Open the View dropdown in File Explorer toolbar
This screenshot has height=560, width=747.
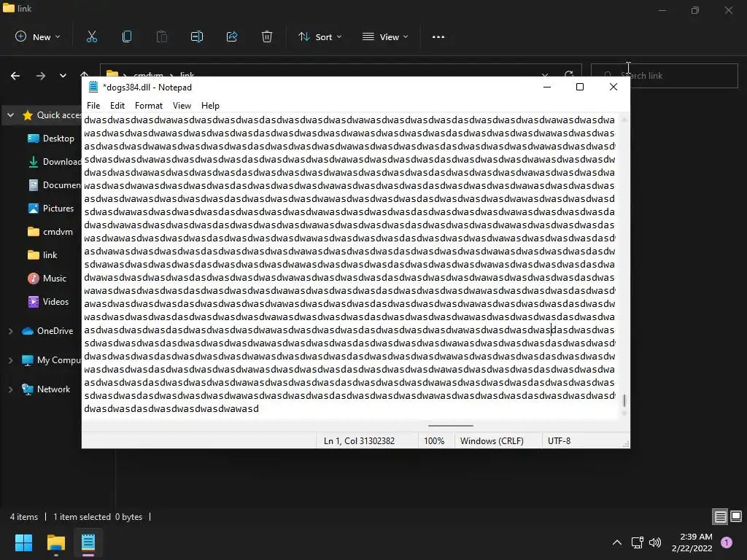(385, 36)
